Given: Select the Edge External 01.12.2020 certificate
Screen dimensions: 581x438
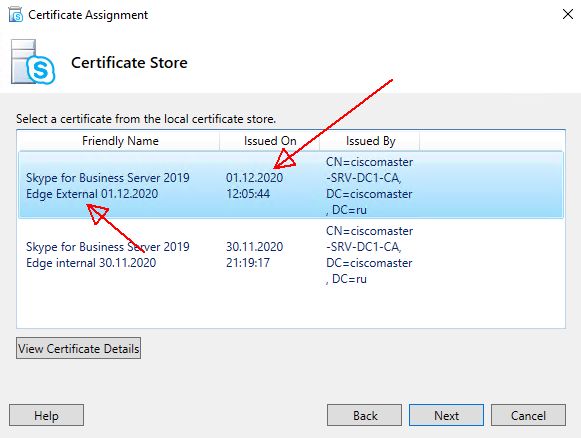Looking at the screenshot, I should [x=291, y=185].
